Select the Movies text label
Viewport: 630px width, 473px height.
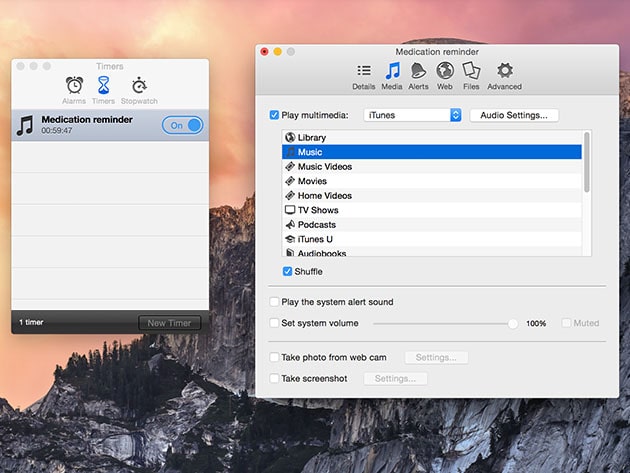(312, 181)
